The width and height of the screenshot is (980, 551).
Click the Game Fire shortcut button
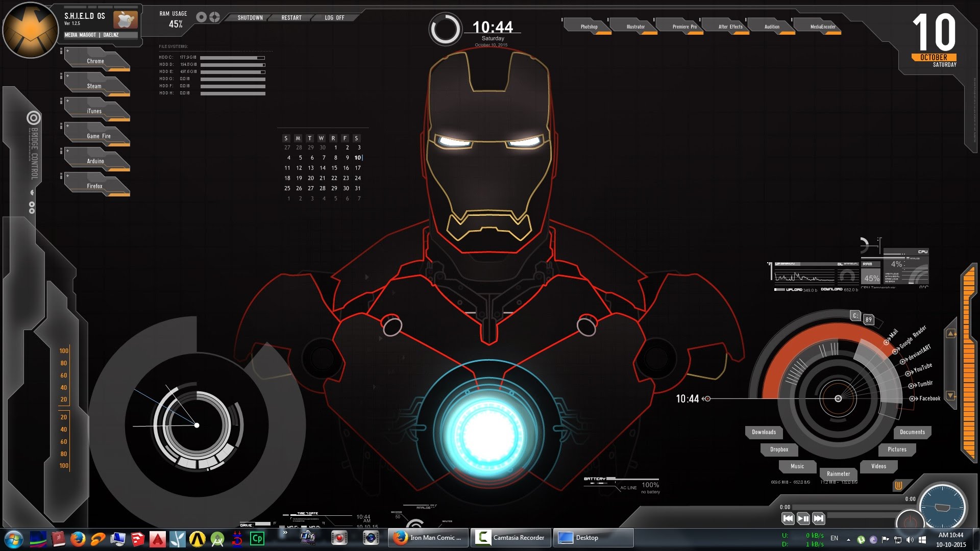point(99,135)
